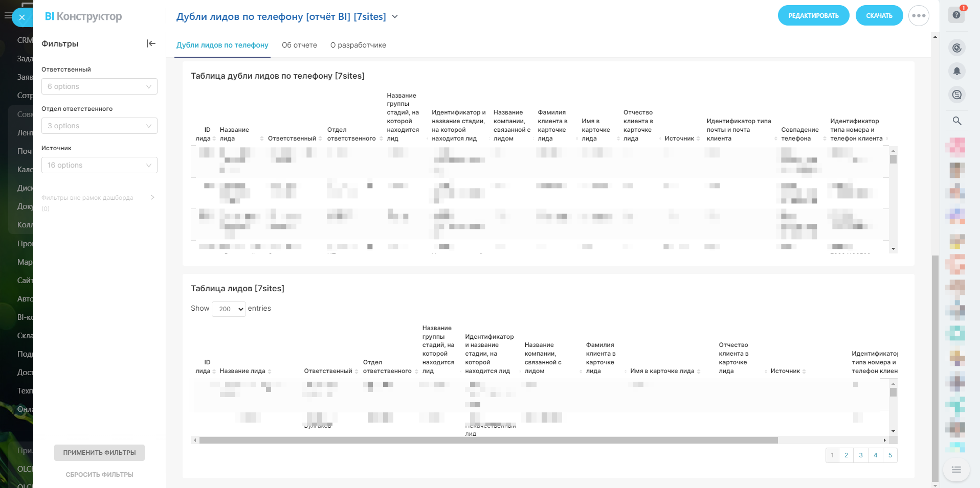
Task: Open the Отдел ответственного filter dropdown
Action: [99, 126]
